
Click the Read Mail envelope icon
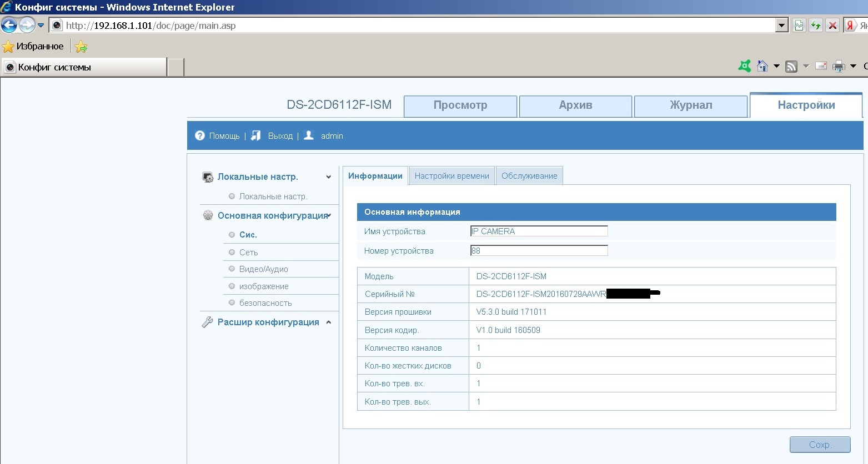click(x=821, y=66)
